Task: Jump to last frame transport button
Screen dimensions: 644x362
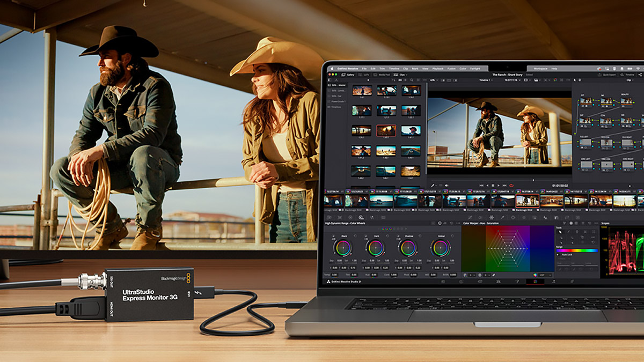Action: [x=504, y=186]
